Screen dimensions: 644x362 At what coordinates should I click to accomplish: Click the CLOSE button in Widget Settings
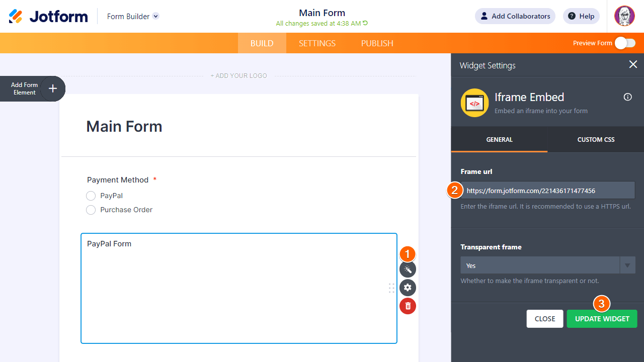tap(545, 319)
